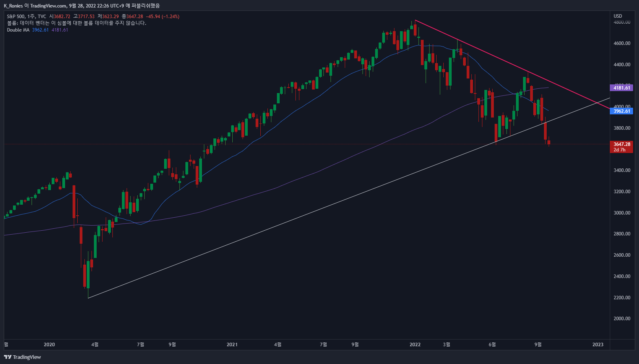Click the purple 4181.61 price axis label
Screen dimensions: 639x364
(621, 88)
